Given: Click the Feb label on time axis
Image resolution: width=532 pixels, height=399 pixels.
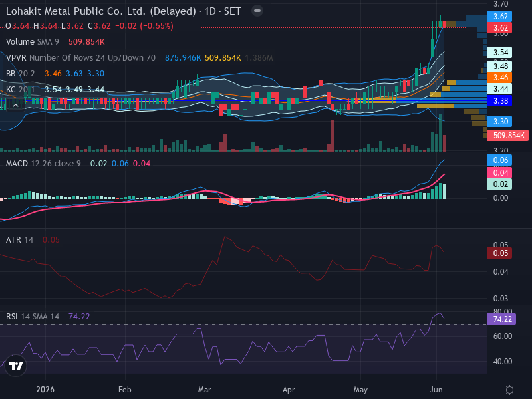Looking at the screenshot, I should coord(124,390).
